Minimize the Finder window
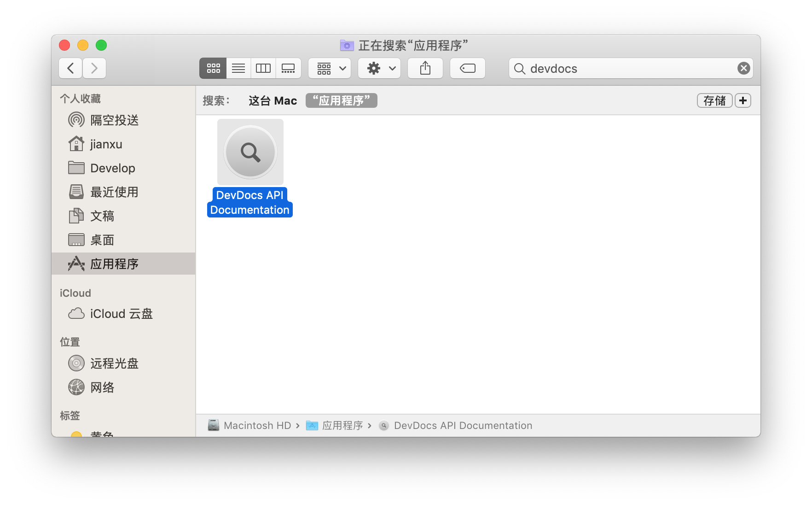 pos(83,45)
